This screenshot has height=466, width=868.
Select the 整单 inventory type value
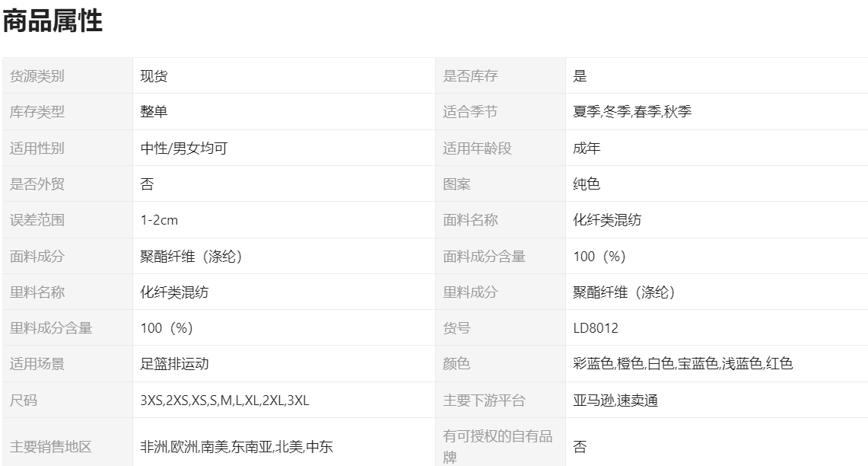[x=154, y=112]
